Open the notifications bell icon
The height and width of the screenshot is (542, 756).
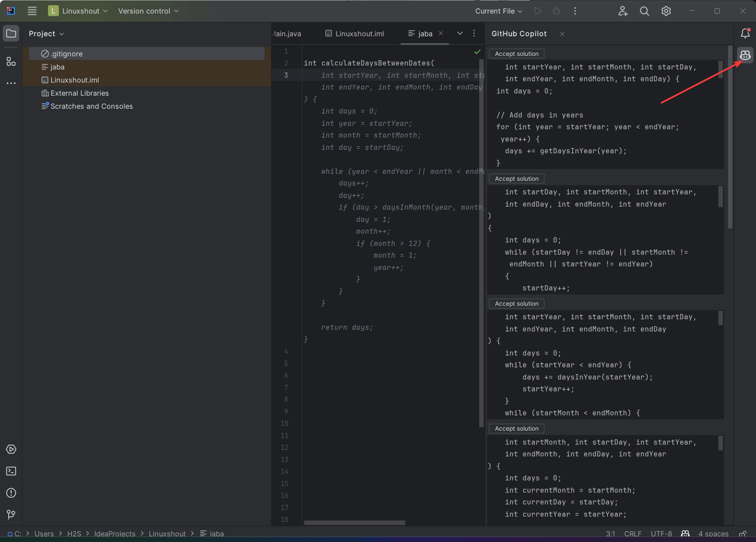click(745, 33)
